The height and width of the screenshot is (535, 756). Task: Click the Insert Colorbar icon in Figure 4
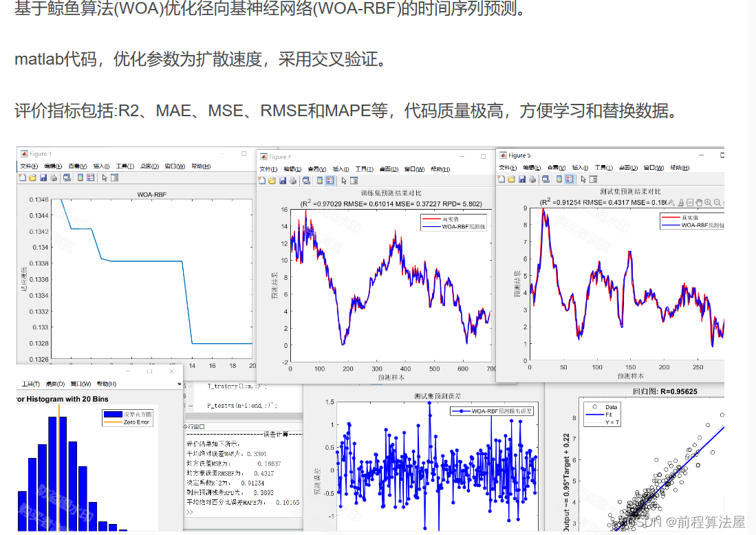[x=319, y=181]
